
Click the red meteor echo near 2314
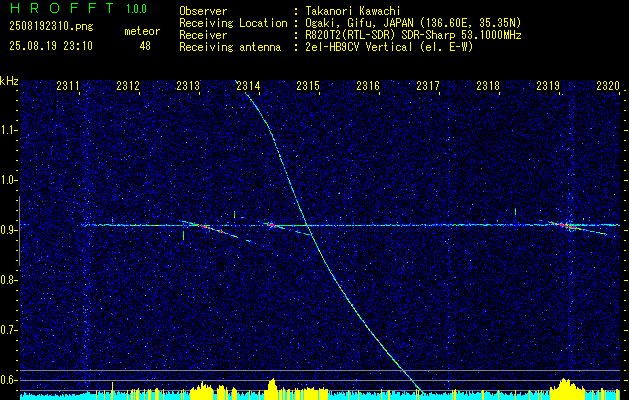[x=272, y=225]
